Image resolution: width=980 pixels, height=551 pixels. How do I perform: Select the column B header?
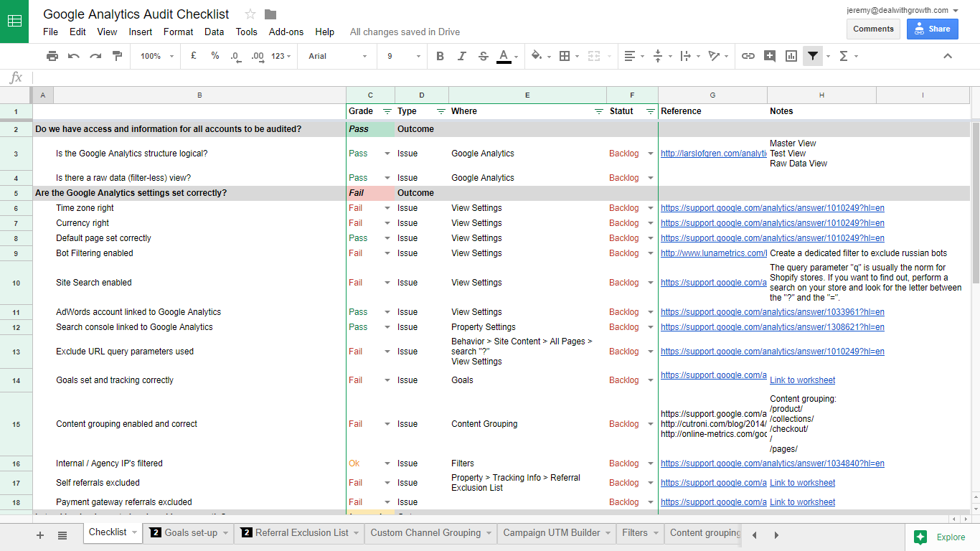click(x=199, y=95)
